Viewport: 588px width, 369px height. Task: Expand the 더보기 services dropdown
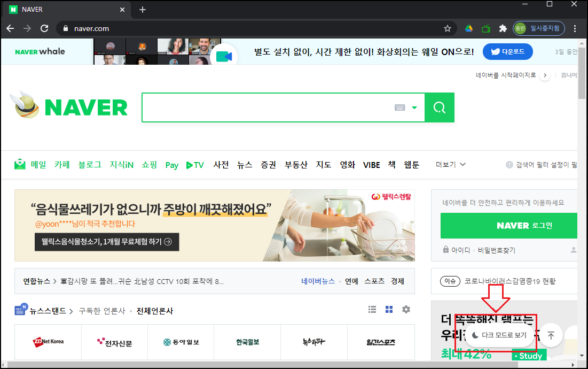450,164
